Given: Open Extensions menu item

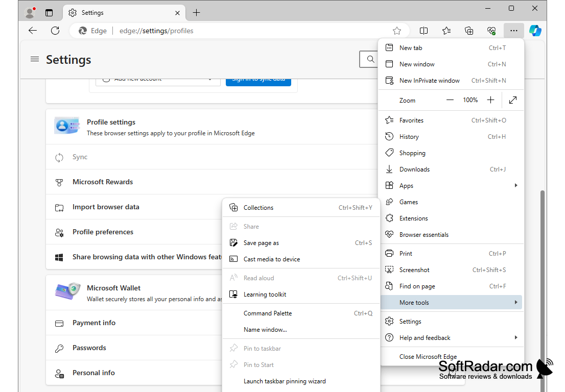Looking at the screenshot, I should point(451,218).
